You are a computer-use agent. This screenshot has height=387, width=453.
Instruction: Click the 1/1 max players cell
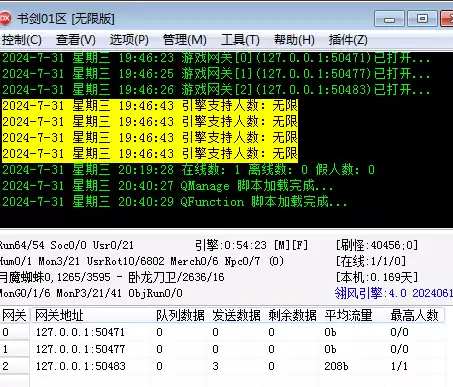(399, 366)
